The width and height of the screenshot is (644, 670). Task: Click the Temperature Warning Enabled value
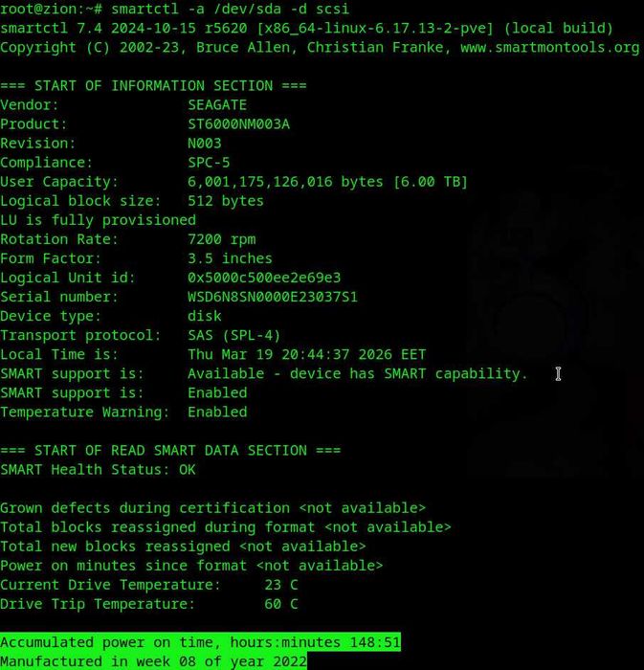tap(217, 413)
